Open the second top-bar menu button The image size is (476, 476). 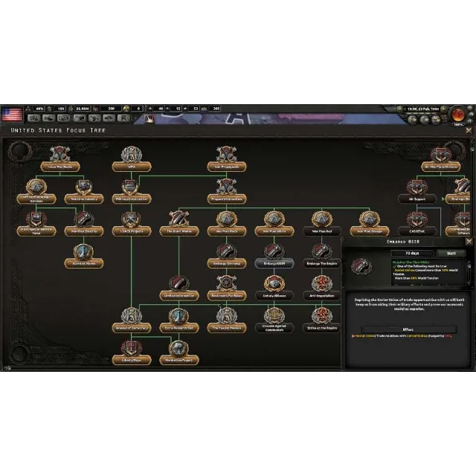[48, 118]
